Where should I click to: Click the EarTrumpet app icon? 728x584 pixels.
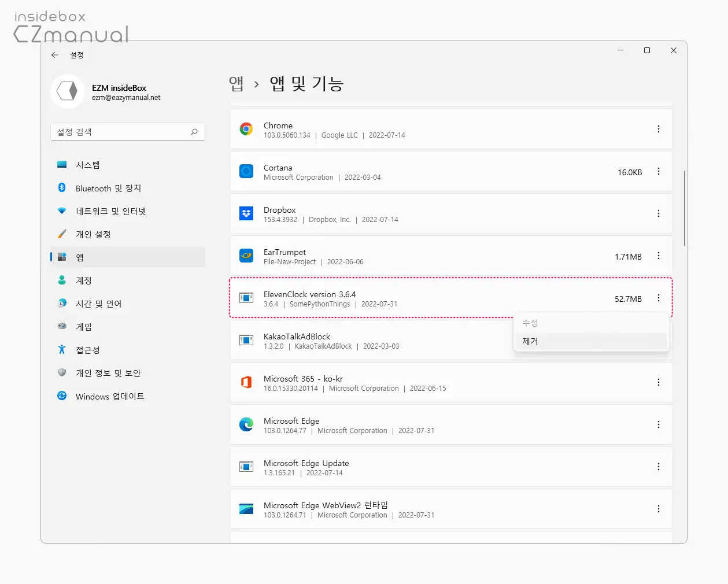click(x=246, y=256)
